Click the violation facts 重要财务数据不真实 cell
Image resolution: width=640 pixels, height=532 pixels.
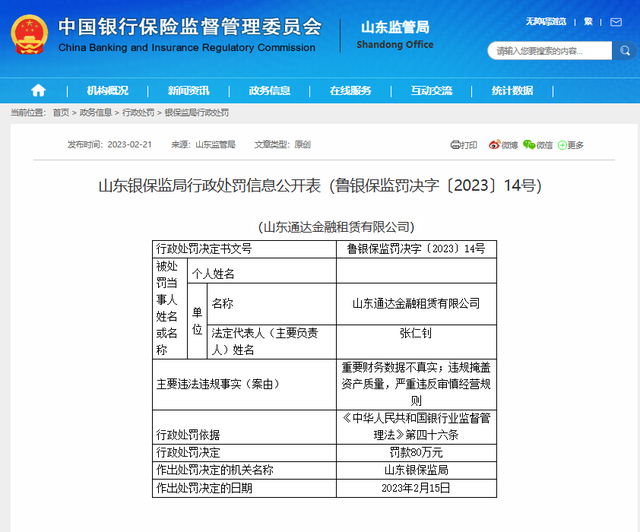pyautogui.click(x=416, y=385)
